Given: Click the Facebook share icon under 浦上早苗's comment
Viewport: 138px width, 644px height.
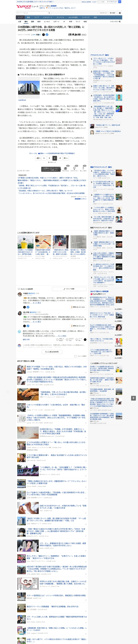Looking at the screenshot, I should pos(28,326).
